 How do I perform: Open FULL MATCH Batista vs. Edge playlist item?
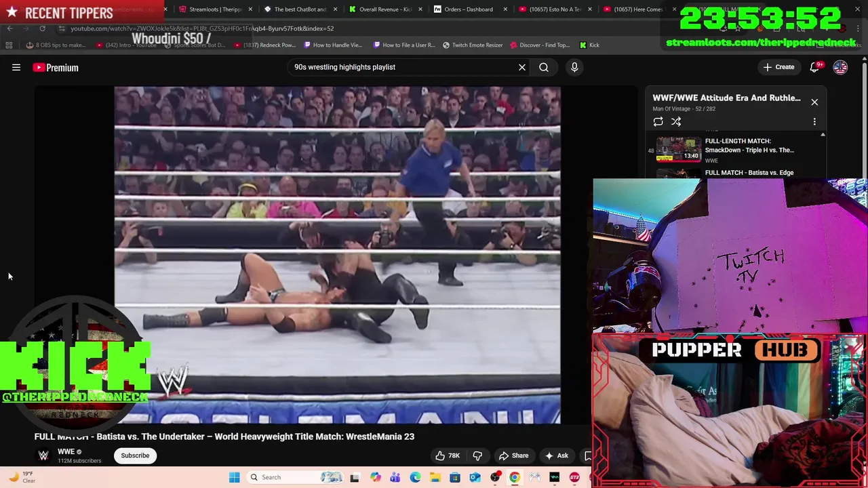coord(749,173)
